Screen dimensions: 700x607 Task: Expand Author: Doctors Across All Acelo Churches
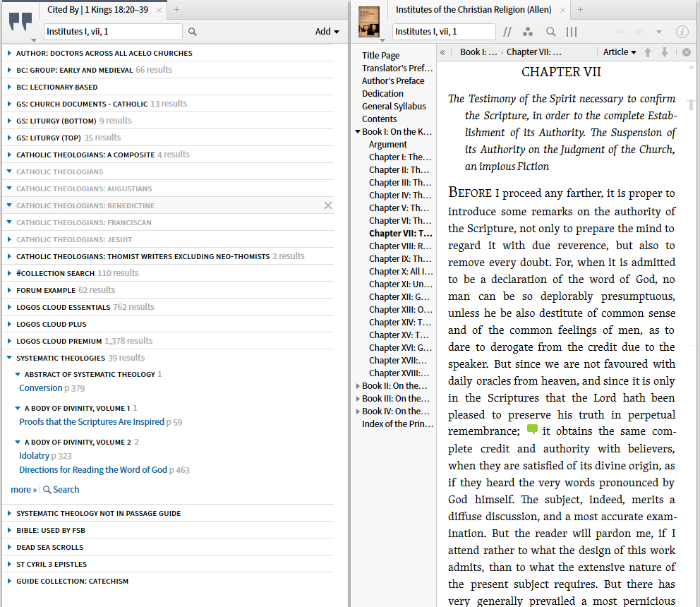point(9,53)
